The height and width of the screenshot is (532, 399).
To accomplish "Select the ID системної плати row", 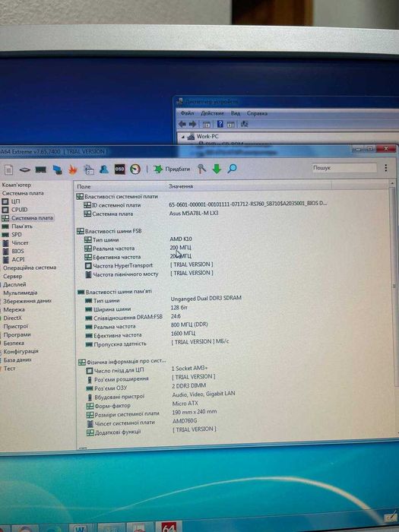I will [205, 204].
